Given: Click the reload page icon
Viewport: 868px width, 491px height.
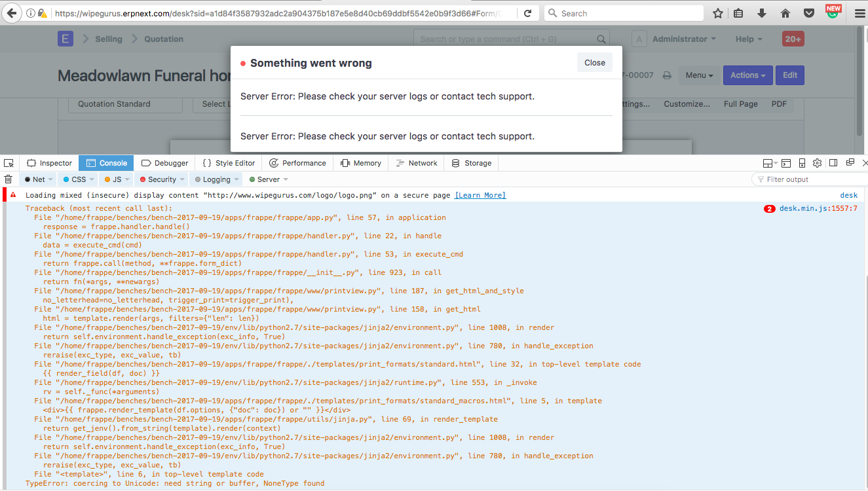Looking at the screenshot, I should click(528, 13).
